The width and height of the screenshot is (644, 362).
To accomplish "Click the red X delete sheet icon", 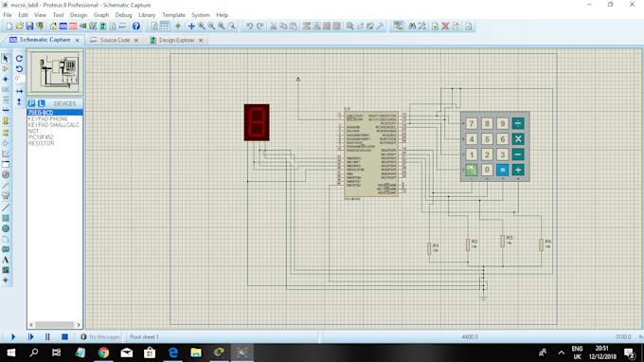I will (445, 27).
